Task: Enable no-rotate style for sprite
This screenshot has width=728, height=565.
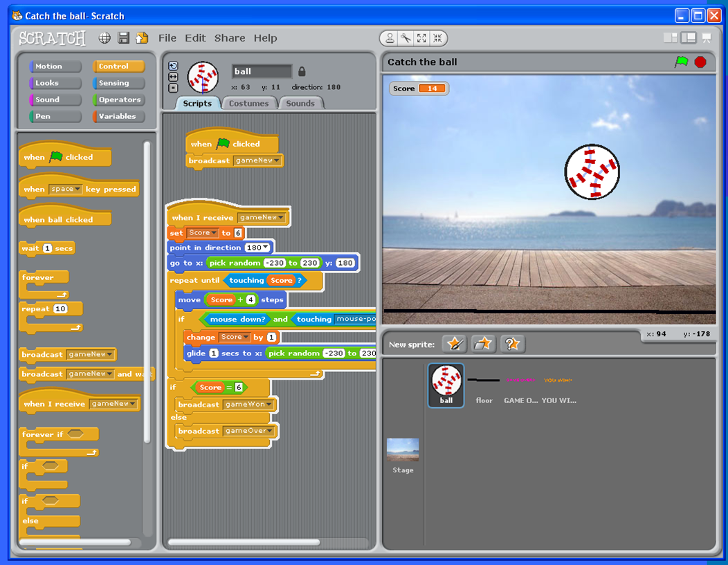Action: point(172,88)
